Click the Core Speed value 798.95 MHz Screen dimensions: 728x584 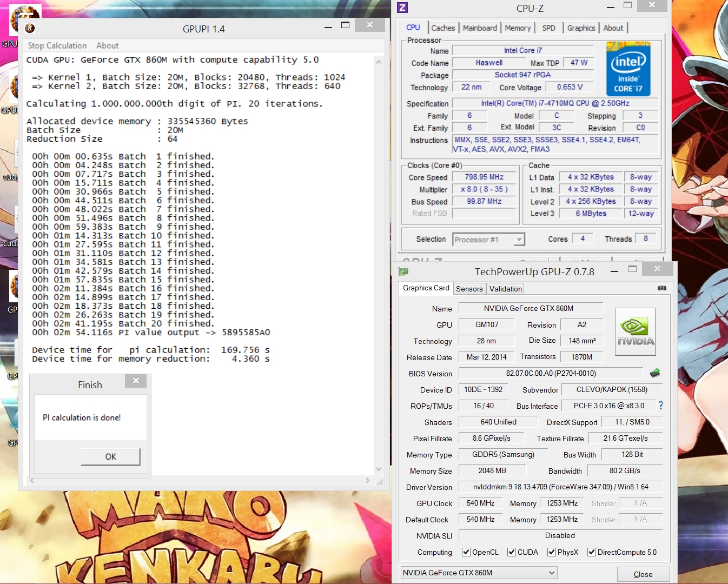coord(484,177)
